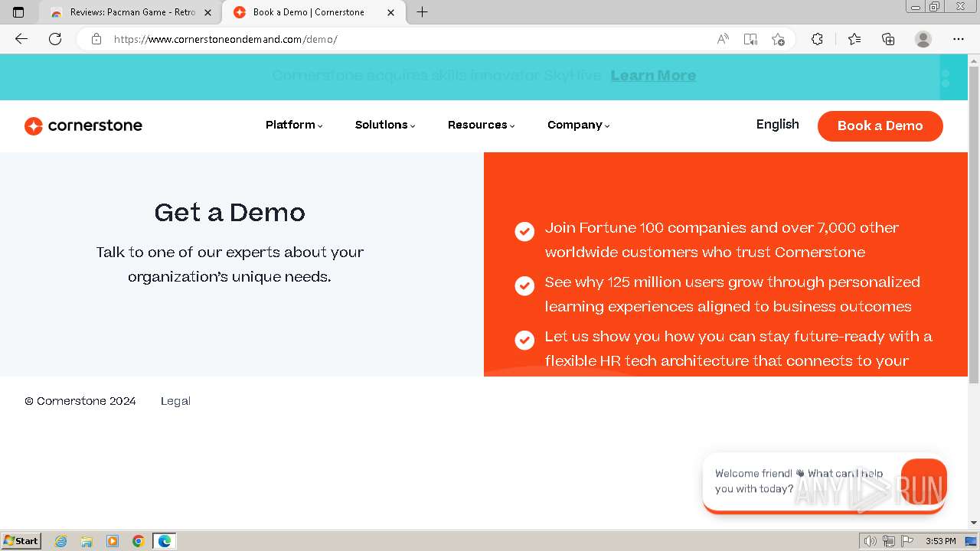Open media player taskbar icon
This screenshot has width=980, height=551.
[113, 541]
